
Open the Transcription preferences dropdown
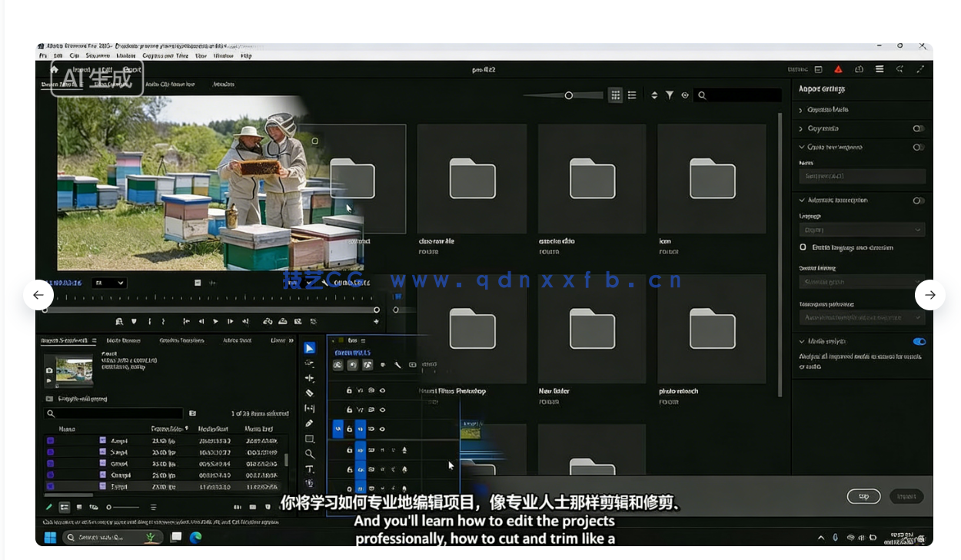point(861,317)
